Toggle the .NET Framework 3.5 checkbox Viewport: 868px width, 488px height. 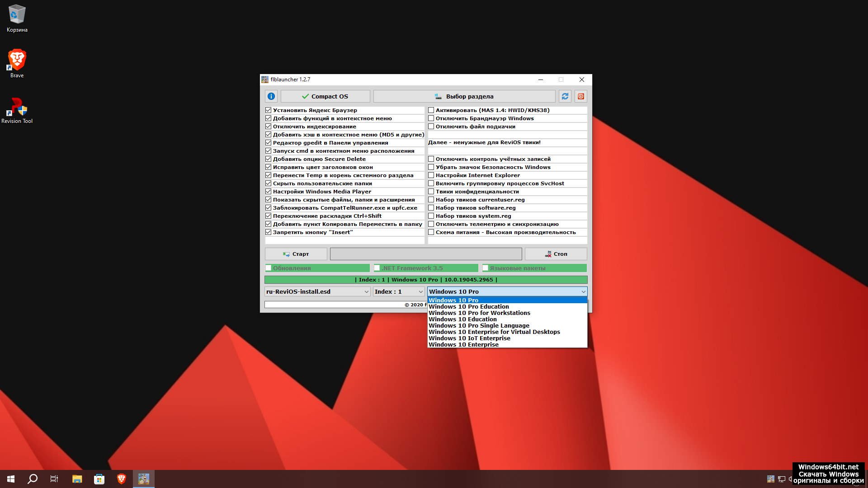click(377, 268)
